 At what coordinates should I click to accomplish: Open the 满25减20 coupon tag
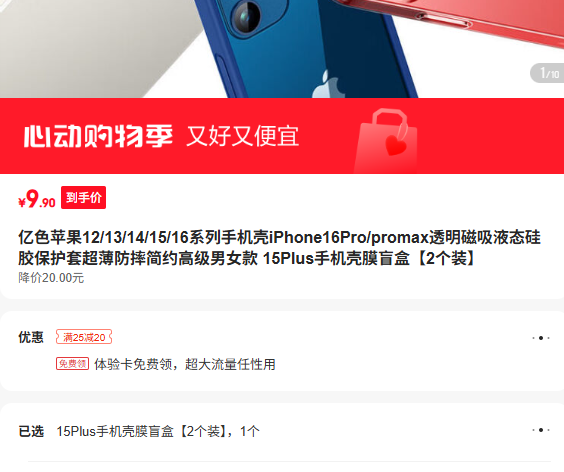84,337
